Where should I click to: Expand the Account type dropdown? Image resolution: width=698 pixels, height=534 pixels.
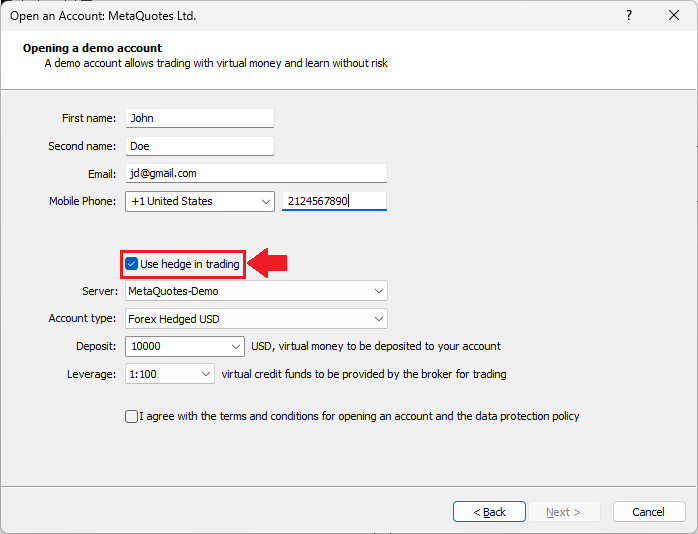pos(378,319)
